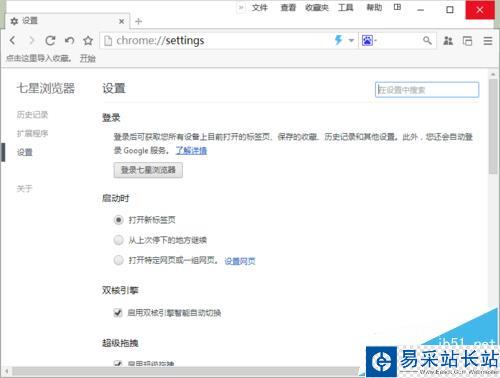500x378 pixels.
Task: Toggle 启用双核引擎智能自动切换 checkbox
Action: coord(118,313)
